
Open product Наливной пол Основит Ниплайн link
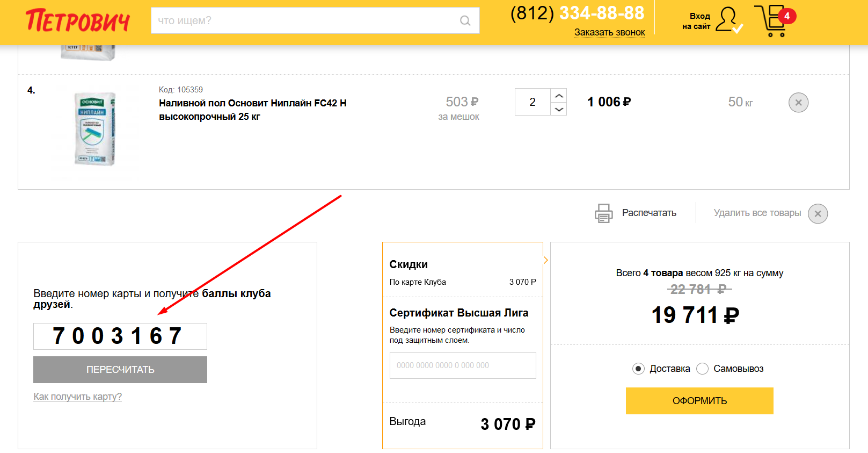tap(253, 110)
